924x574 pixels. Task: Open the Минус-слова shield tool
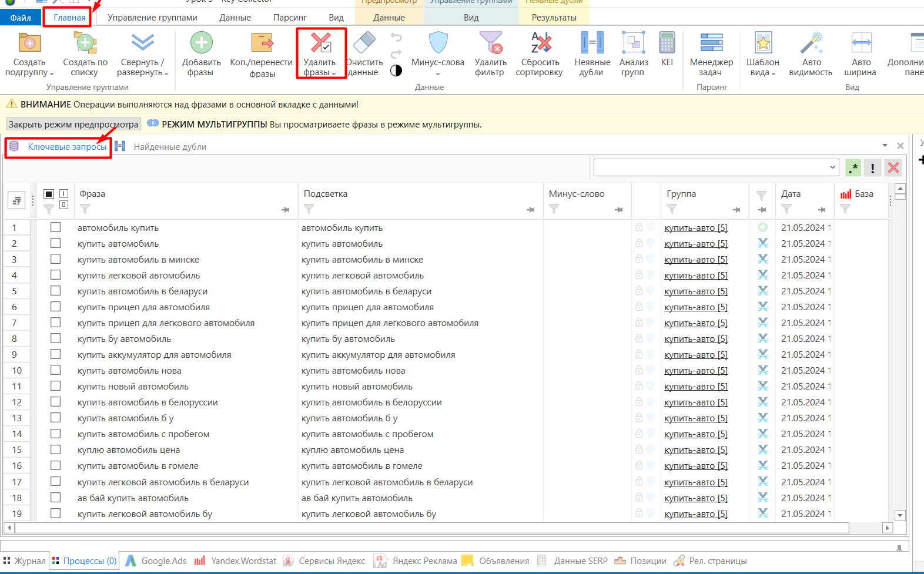(438, 43)
